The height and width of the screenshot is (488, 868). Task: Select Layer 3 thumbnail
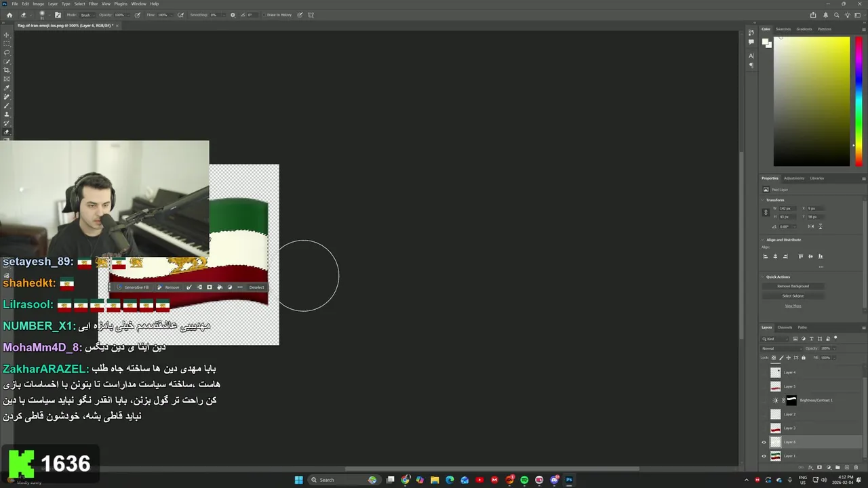[x=776, y=428]
